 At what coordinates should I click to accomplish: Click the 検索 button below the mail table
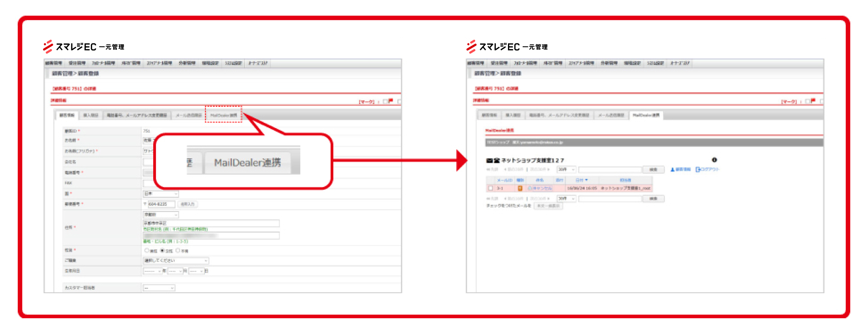pos(653,199)
